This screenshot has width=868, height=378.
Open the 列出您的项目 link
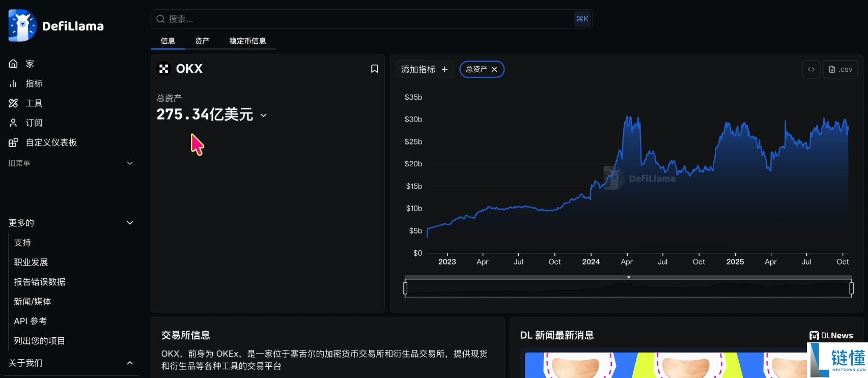40,341
